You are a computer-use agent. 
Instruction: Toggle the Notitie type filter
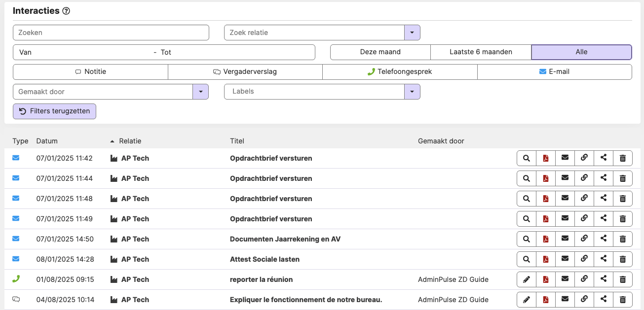pyautogui.click(x=90, y=71)
